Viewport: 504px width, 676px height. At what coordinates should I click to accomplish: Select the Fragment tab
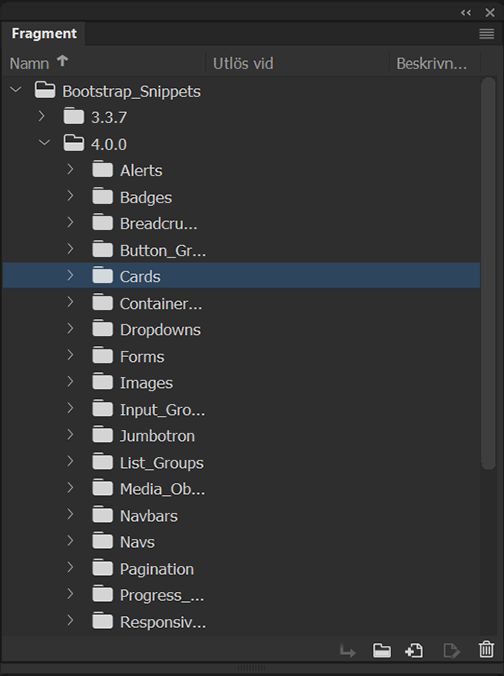click(44, 34)
